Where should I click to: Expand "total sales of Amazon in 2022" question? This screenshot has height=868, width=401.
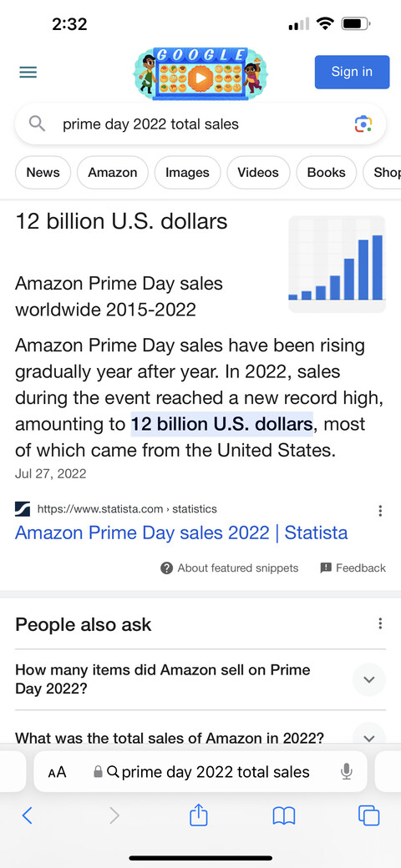369,737
